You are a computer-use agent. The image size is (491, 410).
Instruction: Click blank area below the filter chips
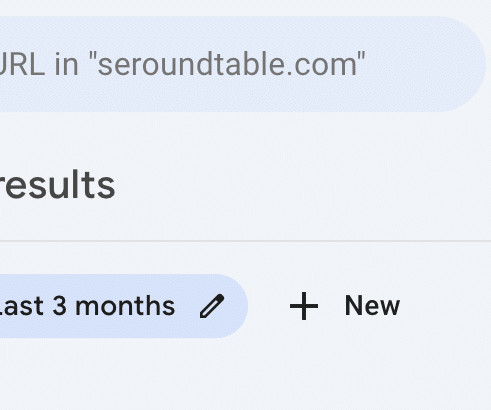click(245, 373)
